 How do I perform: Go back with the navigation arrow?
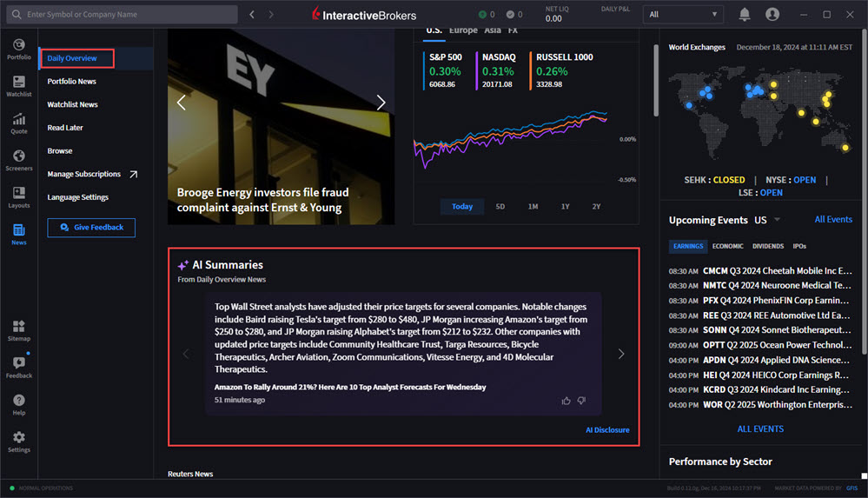pyautogui.click(x=252, y=15)
